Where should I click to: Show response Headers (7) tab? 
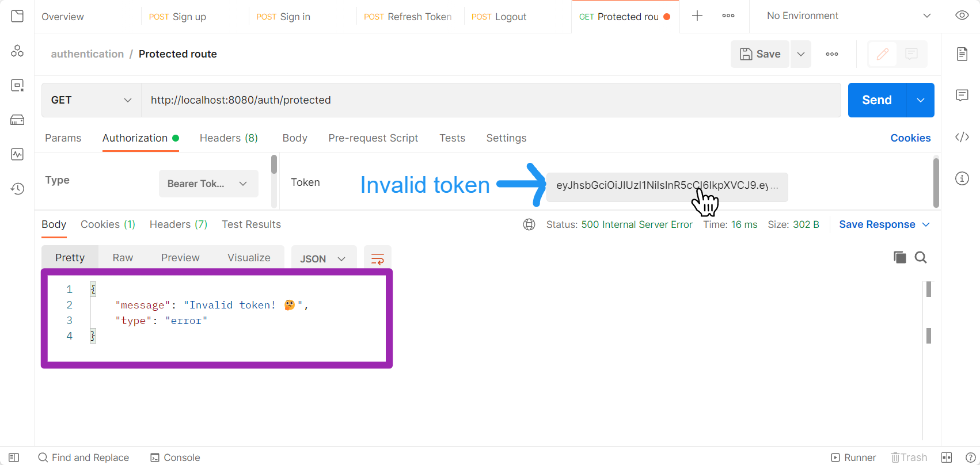click(x=178, y=224)
